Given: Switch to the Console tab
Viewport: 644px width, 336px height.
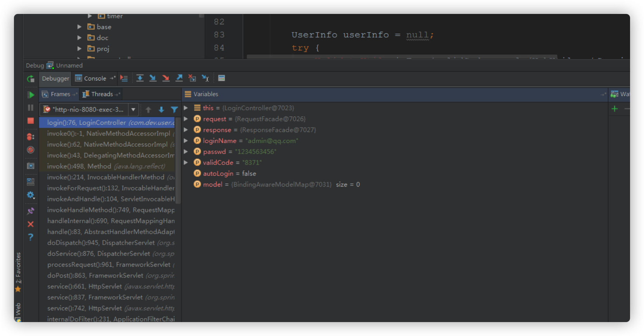Looking at the screenshot, I should tap(91, 78).
